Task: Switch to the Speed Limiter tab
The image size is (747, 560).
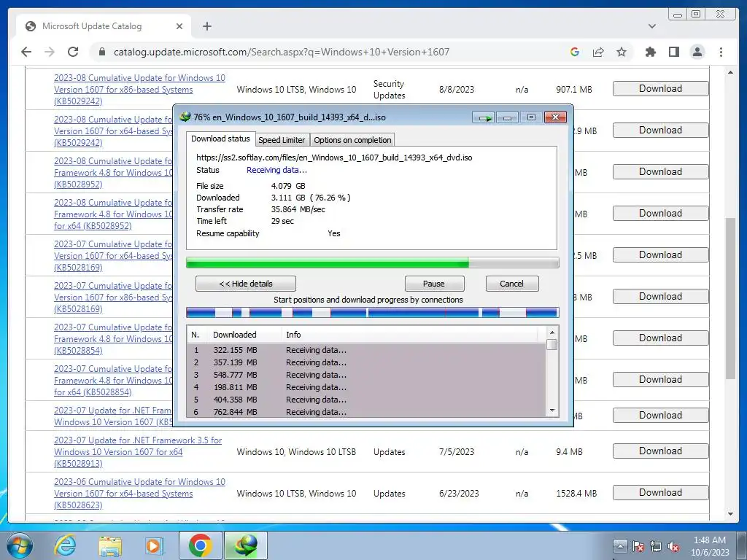Action: pyautogui.click(x=282, y=140)
